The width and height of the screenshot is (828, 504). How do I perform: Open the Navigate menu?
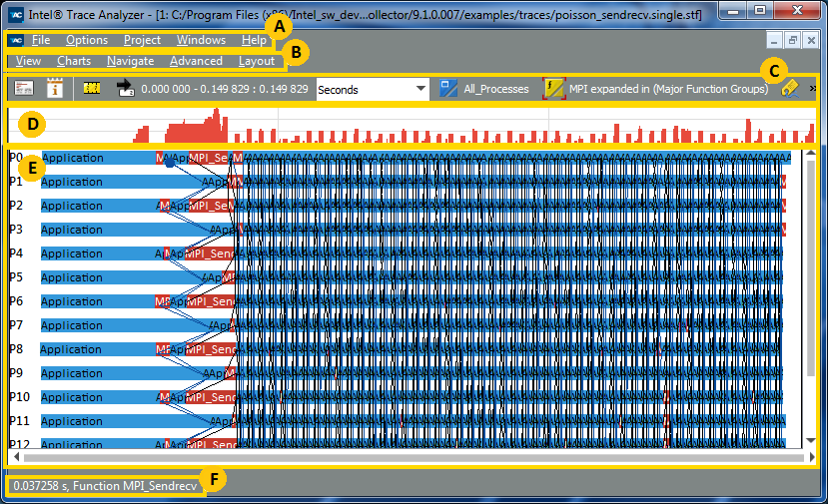click(x=130, y=61)
